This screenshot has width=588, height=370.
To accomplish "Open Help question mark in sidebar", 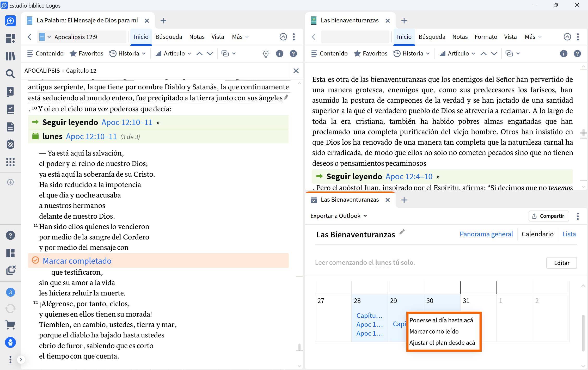I will click(10, 235).
